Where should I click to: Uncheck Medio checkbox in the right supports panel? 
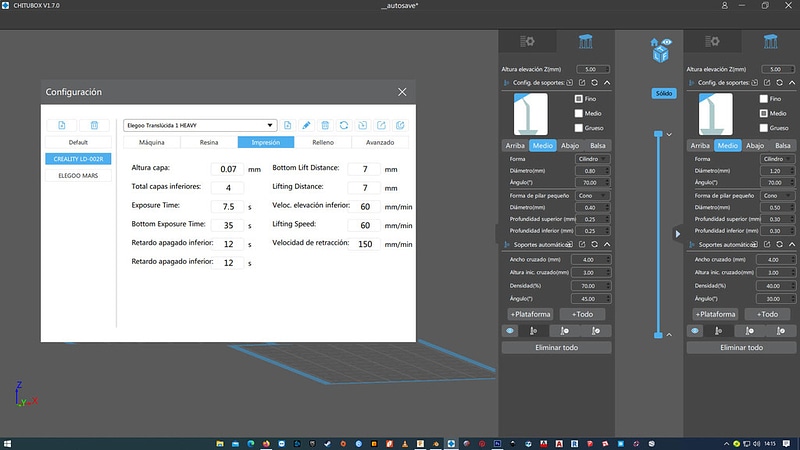(x=764, y=113)
